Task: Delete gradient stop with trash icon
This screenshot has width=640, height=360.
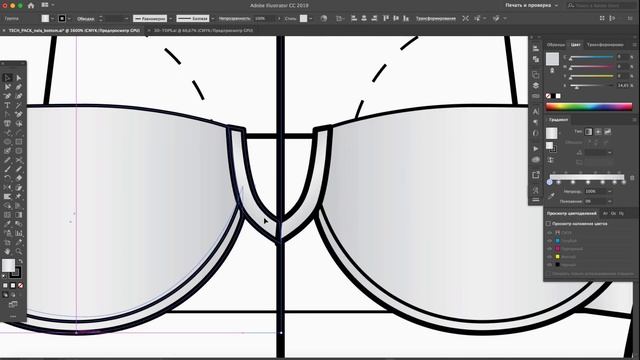Action: [632, 178]
